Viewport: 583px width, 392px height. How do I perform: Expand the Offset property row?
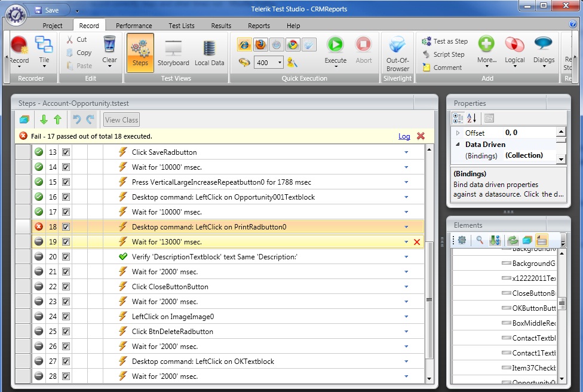[458, 133]
